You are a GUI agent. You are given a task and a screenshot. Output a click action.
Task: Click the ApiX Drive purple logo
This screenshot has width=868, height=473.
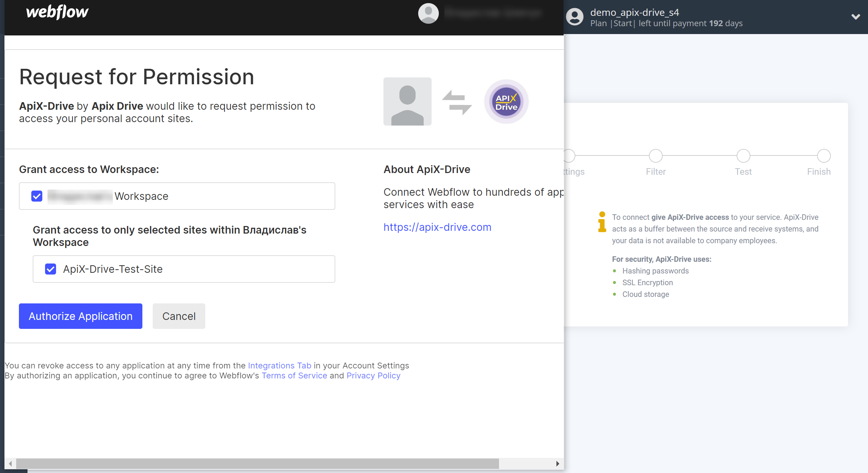(x=506, y=102)
